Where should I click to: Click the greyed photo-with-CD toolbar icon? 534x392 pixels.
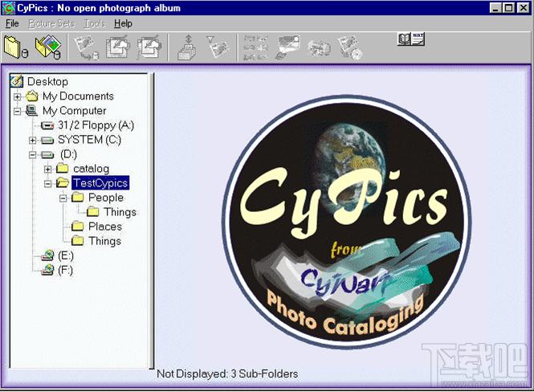tap(350, 48)
